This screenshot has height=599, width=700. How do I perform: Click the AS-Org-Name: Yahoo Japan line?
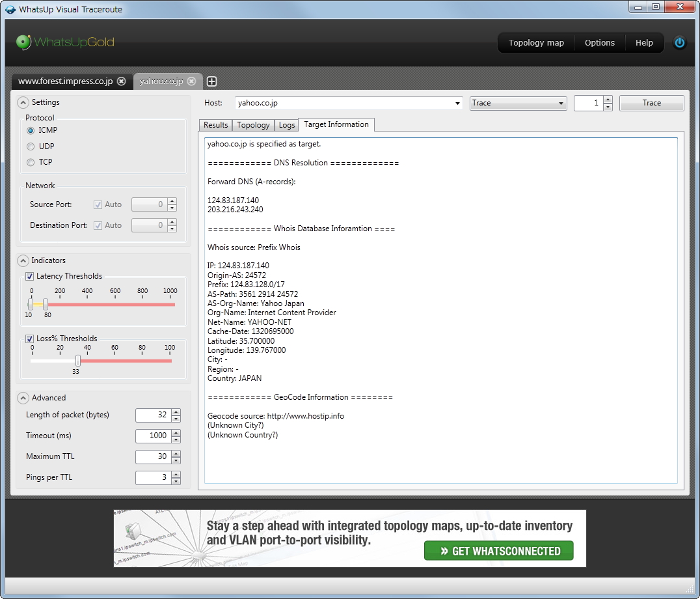[x=256, y=304]
